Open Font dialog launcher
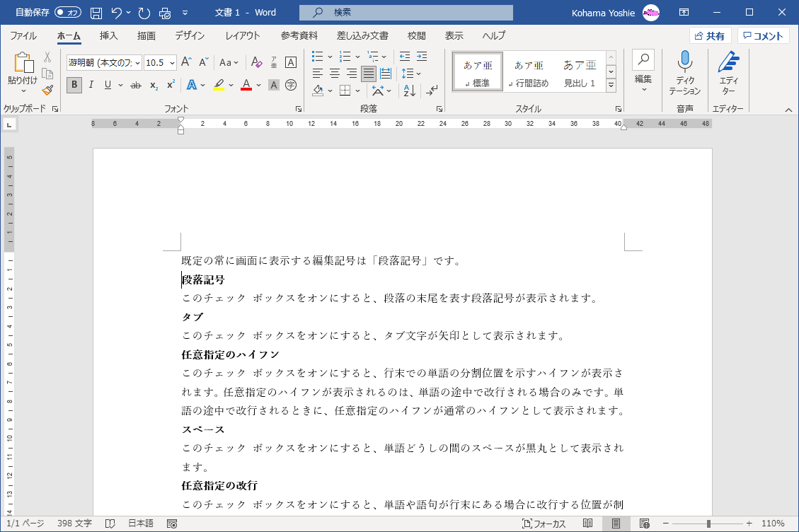 tap(299, 109)
